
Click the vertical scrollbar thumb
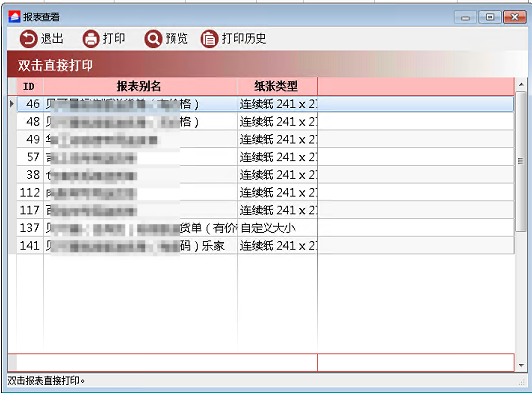(521, 161)
